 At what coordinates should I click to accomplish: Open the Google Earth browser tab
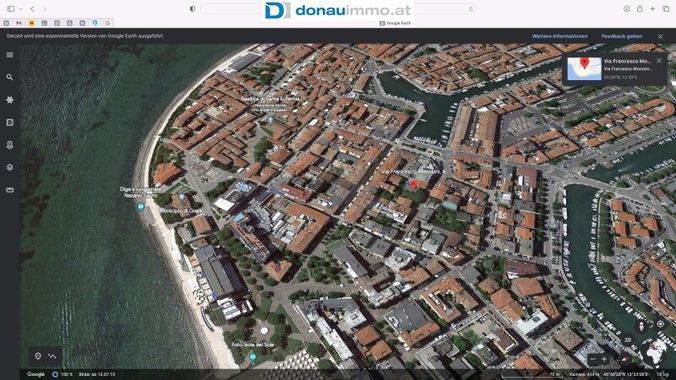(x=395, y=23)
